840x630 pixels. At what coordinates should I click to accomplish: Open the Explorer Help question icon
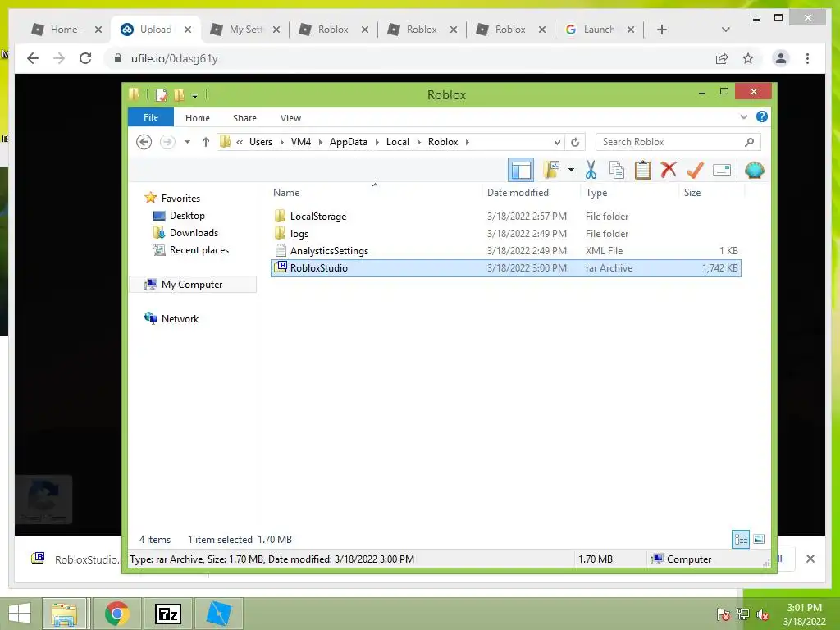click(762, 116)
